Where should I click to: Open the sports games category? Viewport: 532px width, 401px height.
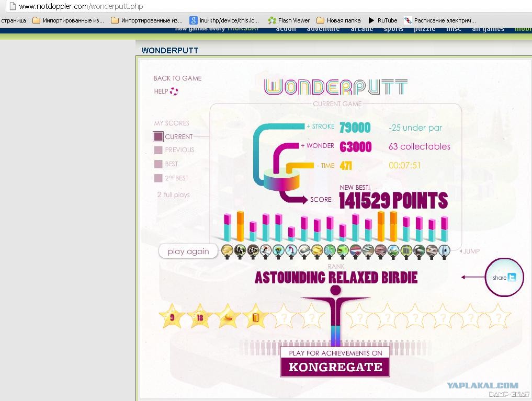click(393, 29)
